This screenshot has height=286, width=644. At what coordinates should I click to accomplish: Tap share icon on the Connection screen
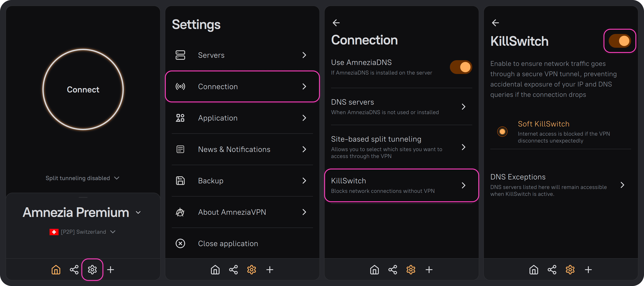pos(392,270)
